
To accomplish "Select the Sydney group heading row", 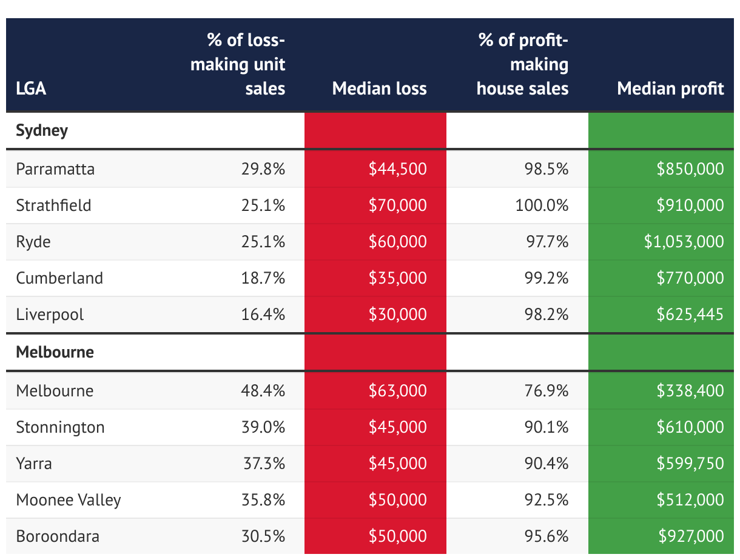I will tap(42, 130).
